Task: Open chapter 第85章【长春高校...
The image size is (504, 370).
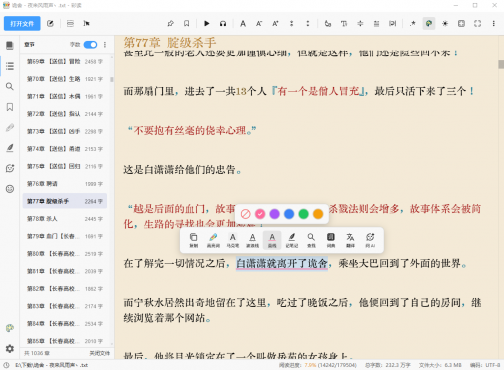Action: click(x=65, y=341)
